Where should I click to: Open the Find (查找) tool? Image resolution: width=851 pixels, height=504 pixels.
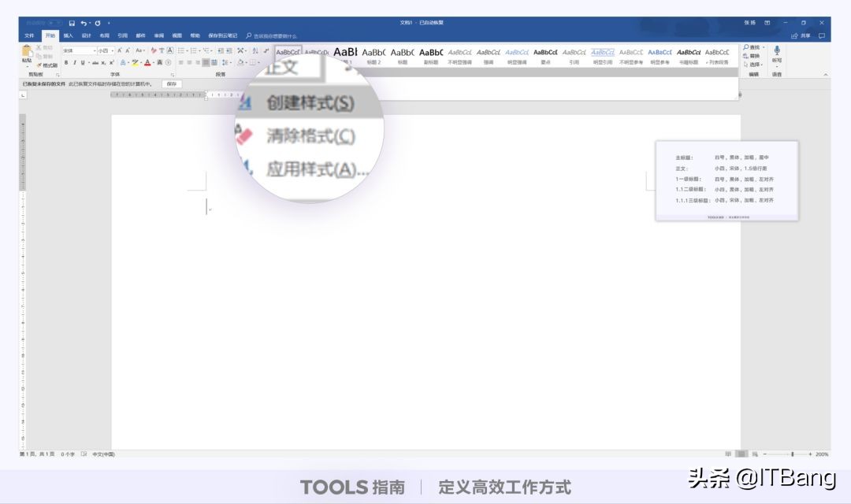coord(751,47)
